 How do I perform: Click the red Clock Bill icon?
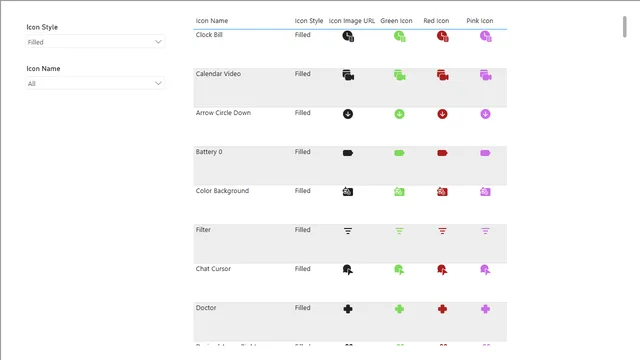click(x=442, y=36)
